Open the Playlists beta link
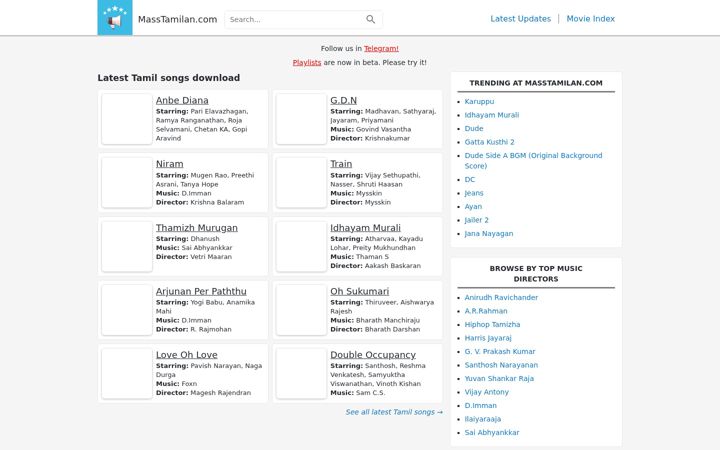Viewport: 720px width, 450px height. coord(307,62)
